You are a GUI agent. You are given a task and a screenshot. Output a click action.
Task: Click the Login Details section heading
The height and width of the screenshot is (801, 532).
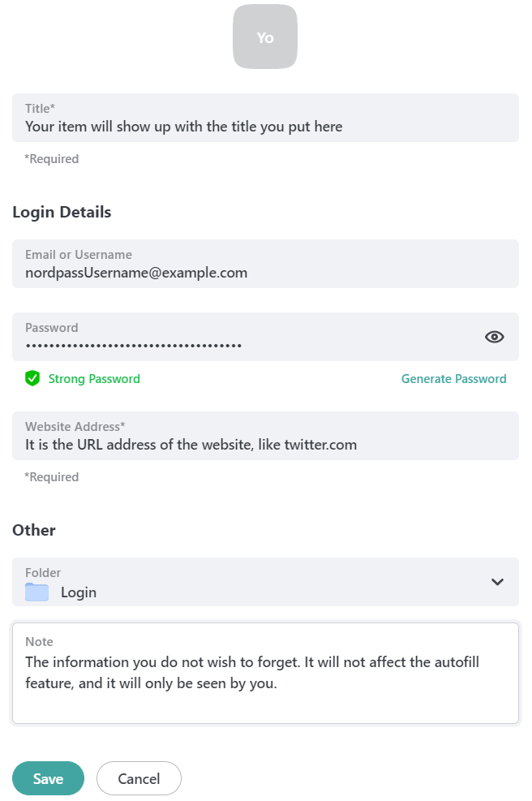click(x=62, y=212)
